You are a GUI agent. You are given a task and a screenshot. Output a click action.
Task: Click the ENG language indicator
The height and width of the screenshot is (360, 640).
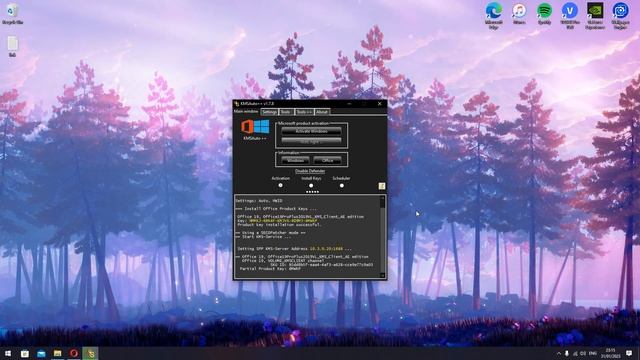(593, 353)
